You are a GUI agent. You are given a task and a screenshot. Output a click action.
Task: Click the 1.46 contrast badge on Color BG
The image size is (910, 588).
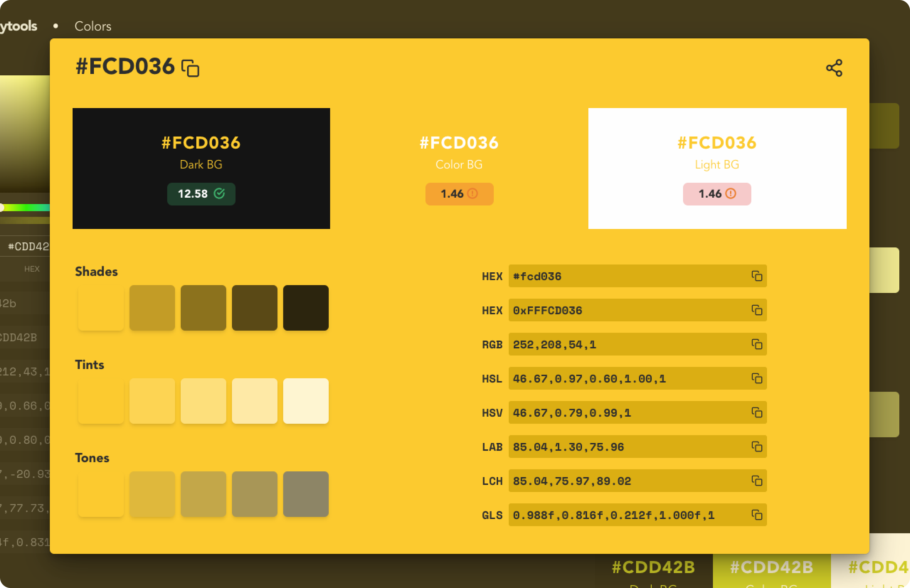[x=459, y=194]
